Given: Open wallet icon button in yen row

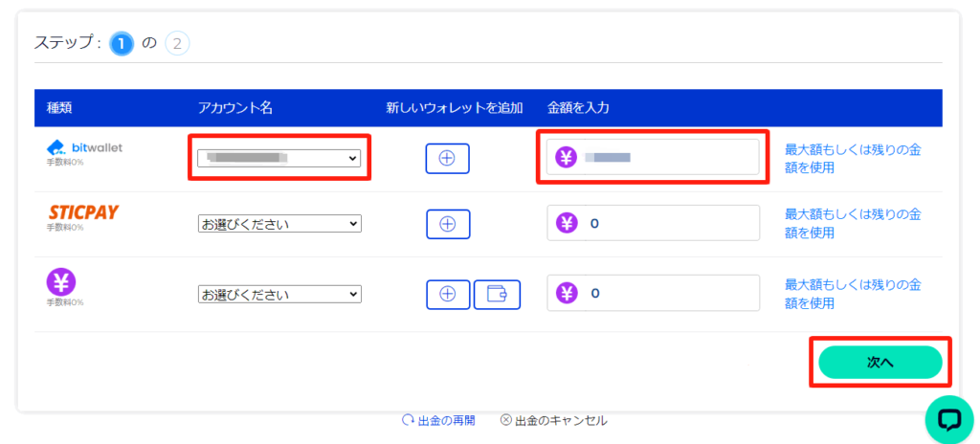Looking at the screenshot, I should pyautogui.click(x=497, y=294).
